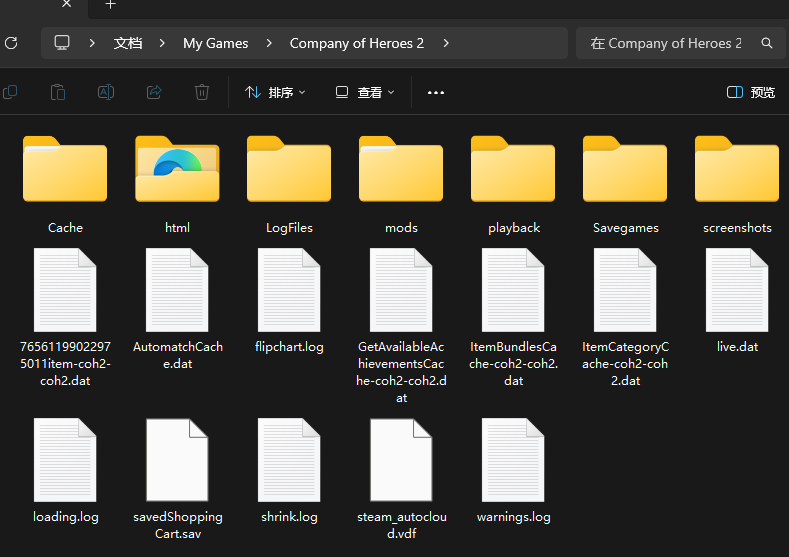
Task: Click the refresh icon
Action: coord(11,43)
